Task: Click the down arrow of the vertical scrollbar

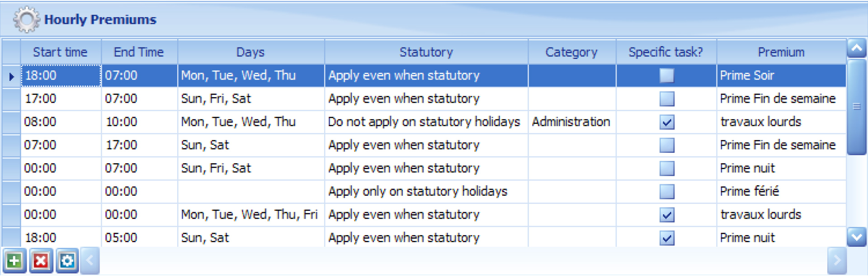Action: tap(857, 237)
